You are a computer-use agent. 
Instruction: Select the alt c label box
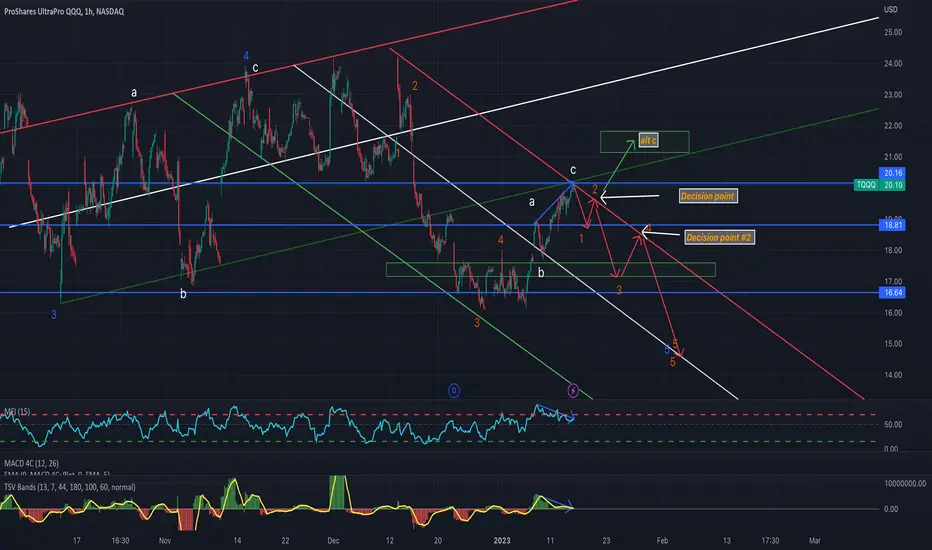point(648,141)
